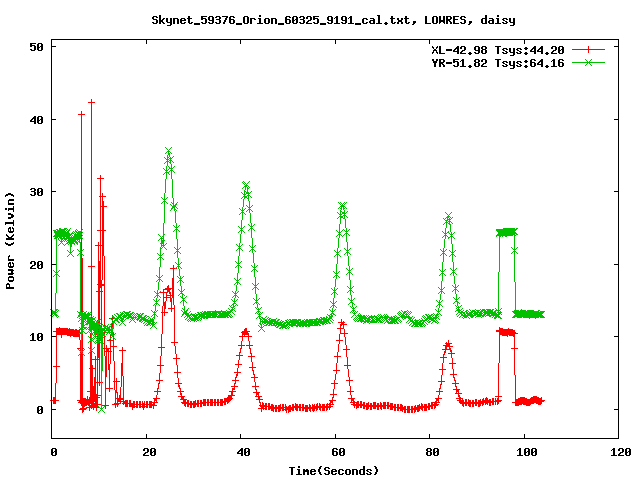
Task: Click the green peak near 41 seconds
Action: click(x=246, y=185)
